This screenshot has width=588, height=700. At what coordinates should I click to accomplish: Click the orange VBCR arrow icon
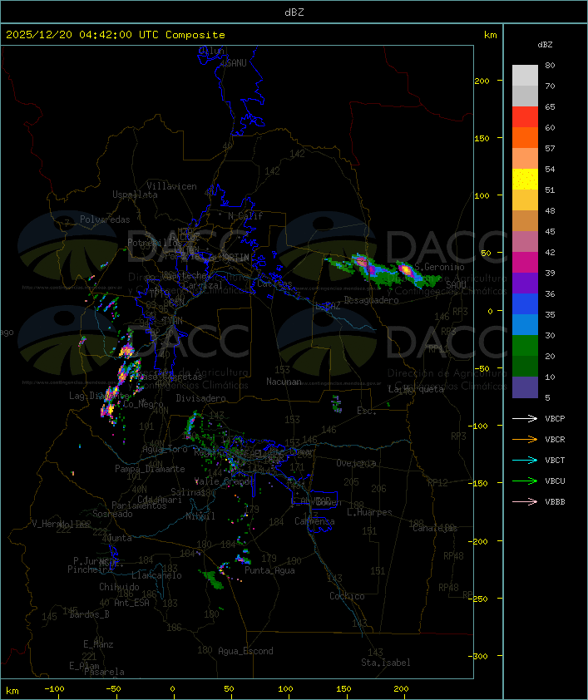coord(525,439)
